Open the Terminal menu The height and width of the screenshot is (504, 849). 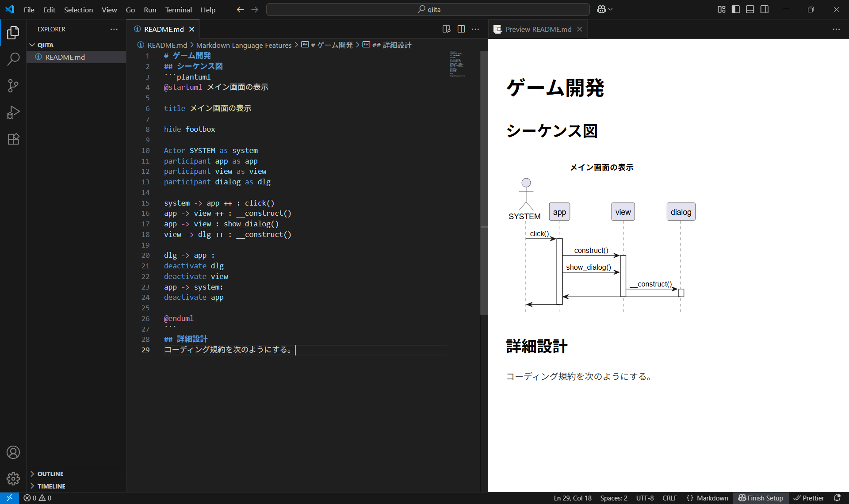pos(178,10)
